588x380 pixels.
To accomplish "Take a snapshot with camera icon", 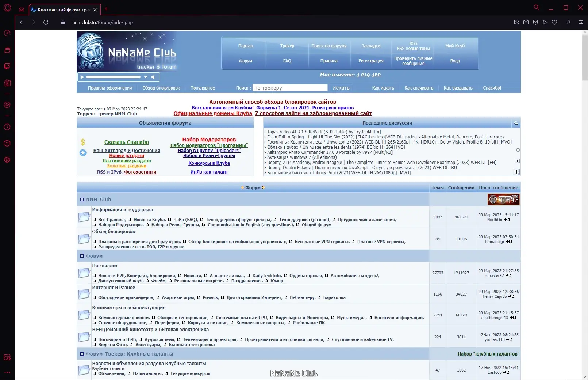I will click(x=526, y=22).
